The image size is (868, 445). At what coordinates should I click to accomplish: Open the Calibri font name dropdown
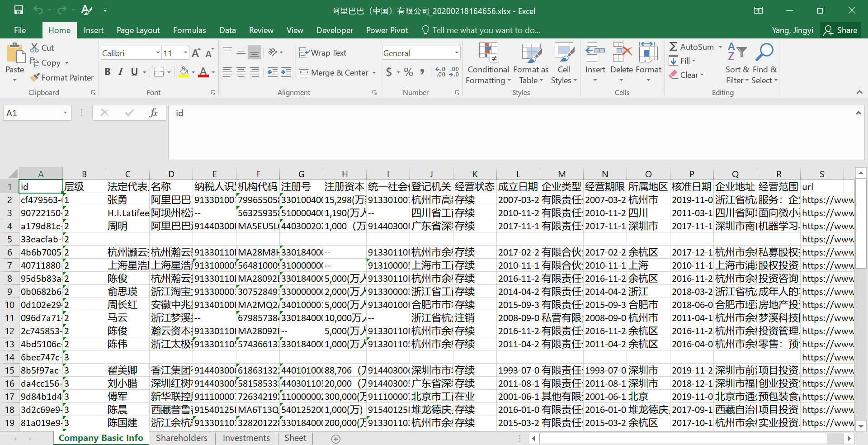158,53
